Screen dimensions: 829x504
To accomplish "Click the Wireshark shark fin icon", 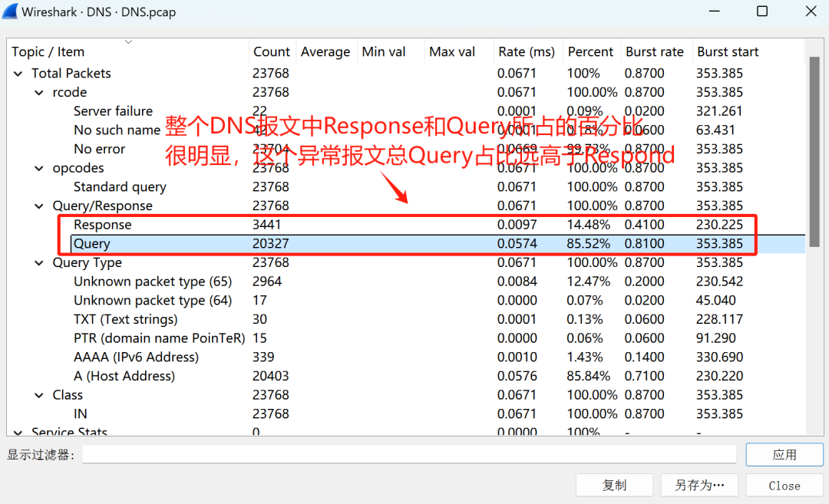I will (11, 12).
